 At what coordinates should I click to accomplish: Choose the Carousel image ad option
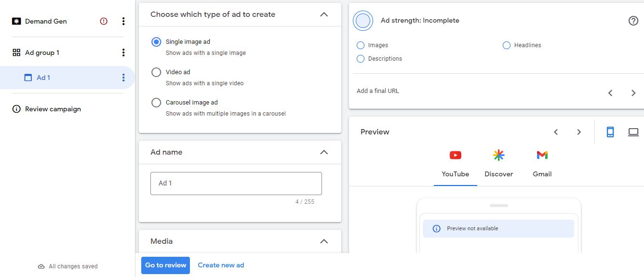(156, 103)
